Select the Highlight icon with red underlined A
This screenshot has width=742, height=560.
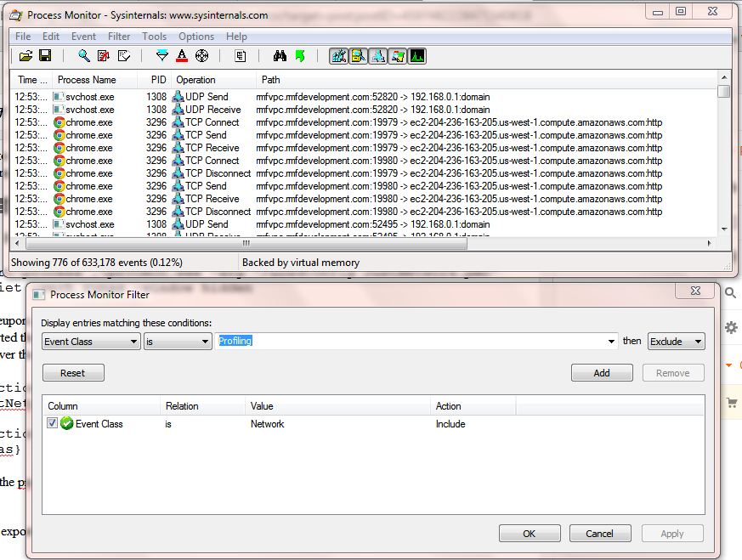click(183, 55)
